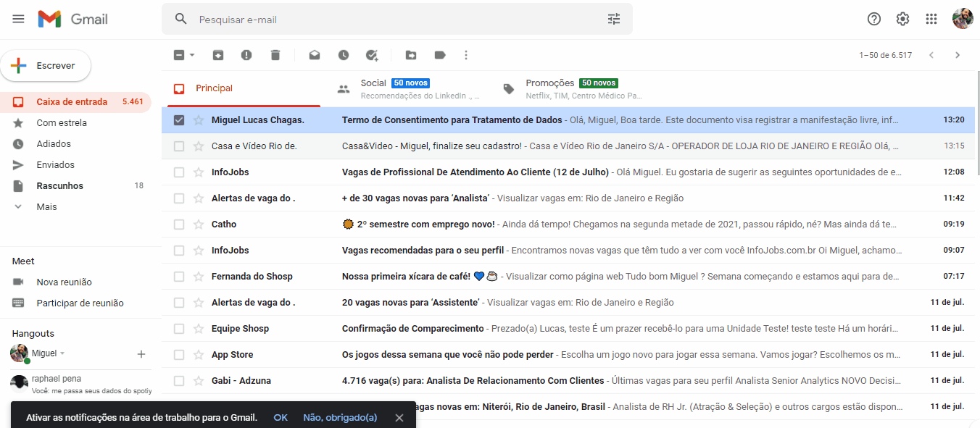Delete selected email with trash icon
Screen dimensions: 980x428
pos(275,55)
